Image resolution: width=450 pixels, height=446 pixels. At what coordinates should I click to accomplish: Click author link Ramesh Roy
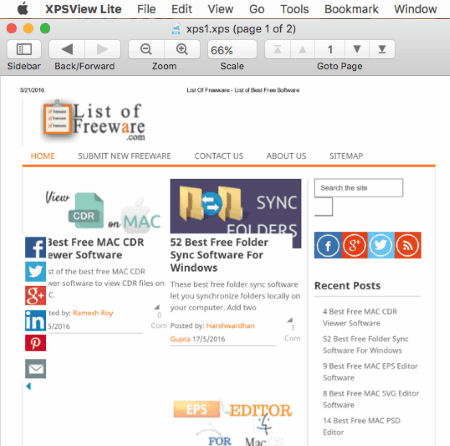[93, 313]
